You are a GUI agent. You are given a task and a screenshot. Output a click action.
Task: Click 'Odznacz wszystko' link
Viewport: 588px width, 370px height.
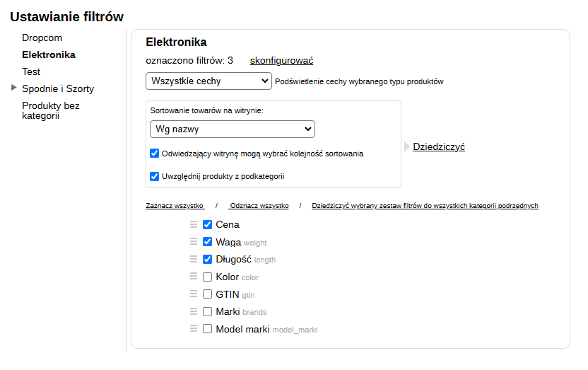[x=259, y=206]
